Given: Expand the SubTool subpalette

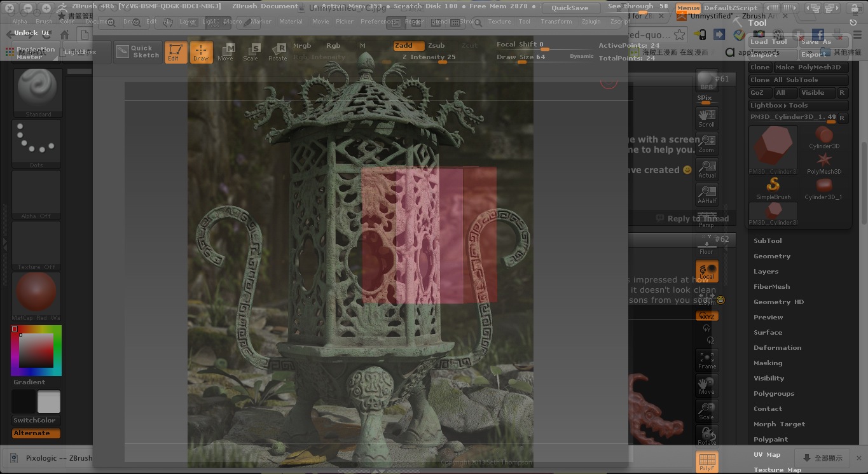Looking at the screenshot, I should (768, 241).
